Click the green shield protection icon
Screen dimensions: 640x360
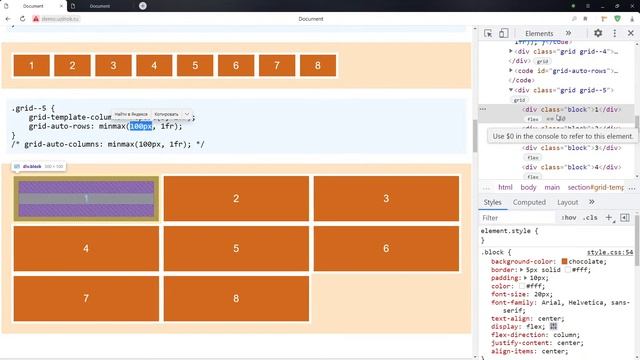pyautogui.click(x=618, y=19)
